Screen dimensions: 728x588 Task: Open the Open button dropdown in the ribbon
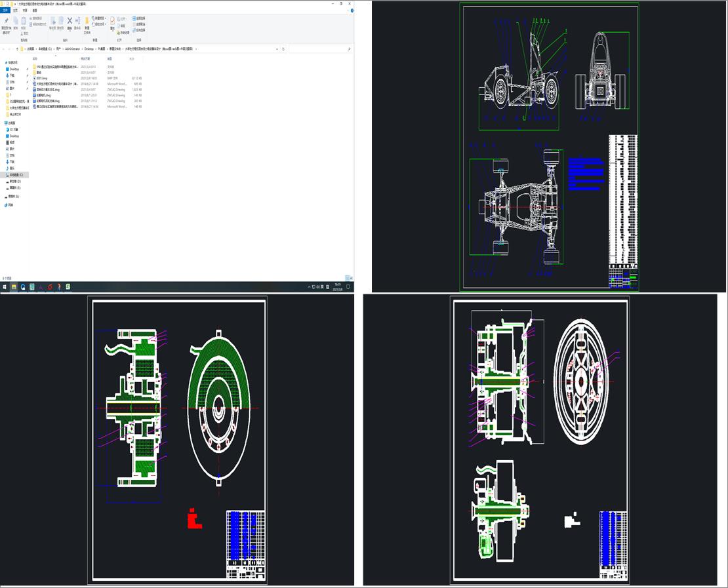click(x=123, y=19)
